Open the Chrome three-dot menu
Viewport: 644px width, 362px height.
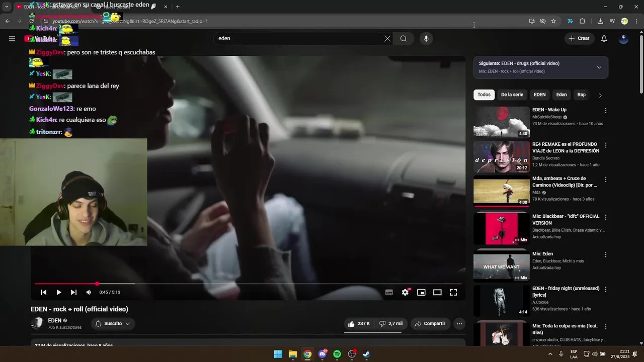click(636, 21)
